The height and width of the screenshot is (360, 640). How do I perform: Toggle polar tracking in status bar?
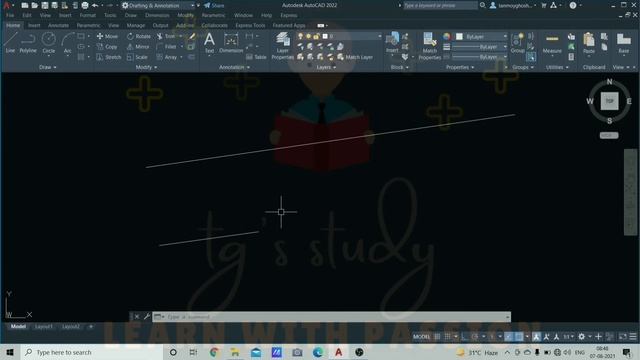pos(474,337)
